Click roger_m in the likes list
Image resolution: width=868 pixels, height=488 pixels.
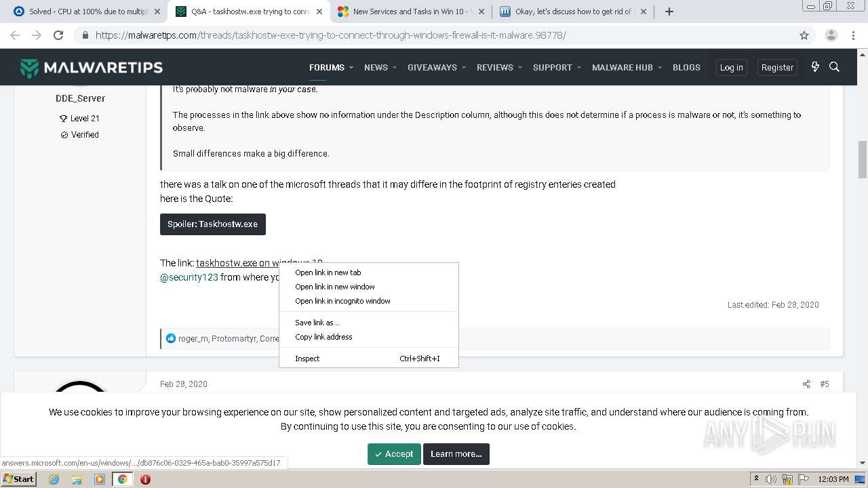(193, 339)
